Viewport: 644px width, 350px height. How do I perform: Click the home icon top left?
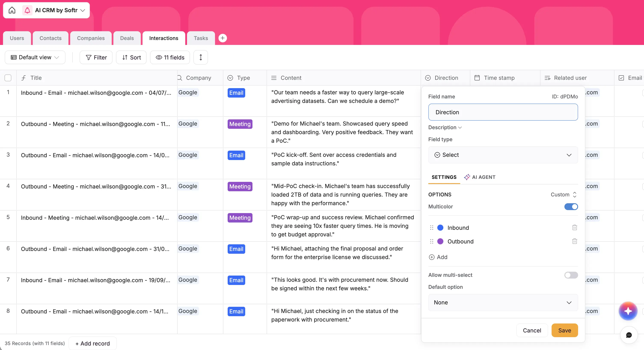pos(12,10)
